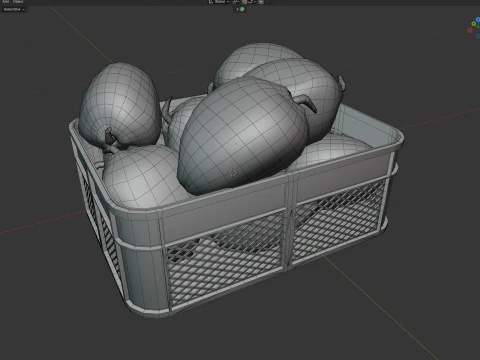Open the Object menu in viewport header

tap(18, 2)
